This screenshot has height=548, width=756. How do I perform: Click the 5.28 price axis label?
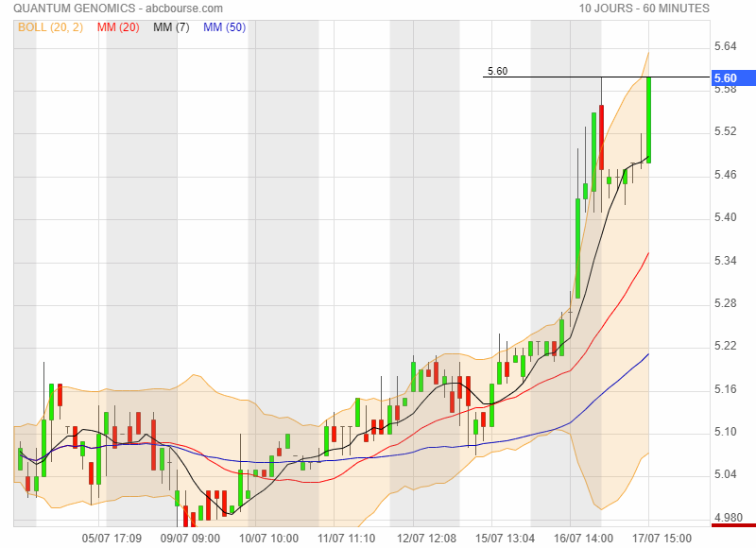726,303
